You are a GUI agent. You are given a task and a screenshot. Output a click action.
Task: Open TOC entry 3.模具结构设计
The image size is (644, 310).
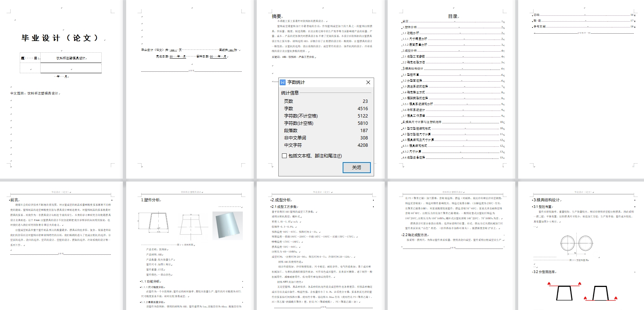click(x=453, y=68)
